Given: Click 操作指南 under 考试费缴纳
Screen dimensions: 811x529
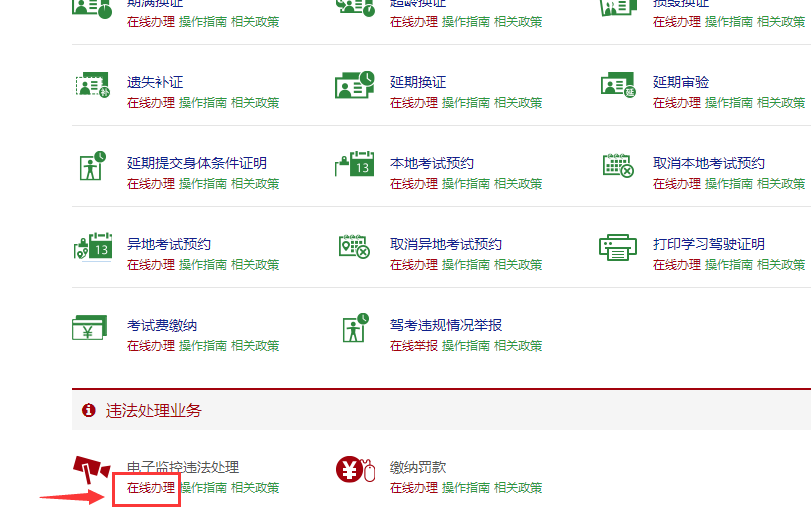Looking at the screenshot, I should coord(203,346).
